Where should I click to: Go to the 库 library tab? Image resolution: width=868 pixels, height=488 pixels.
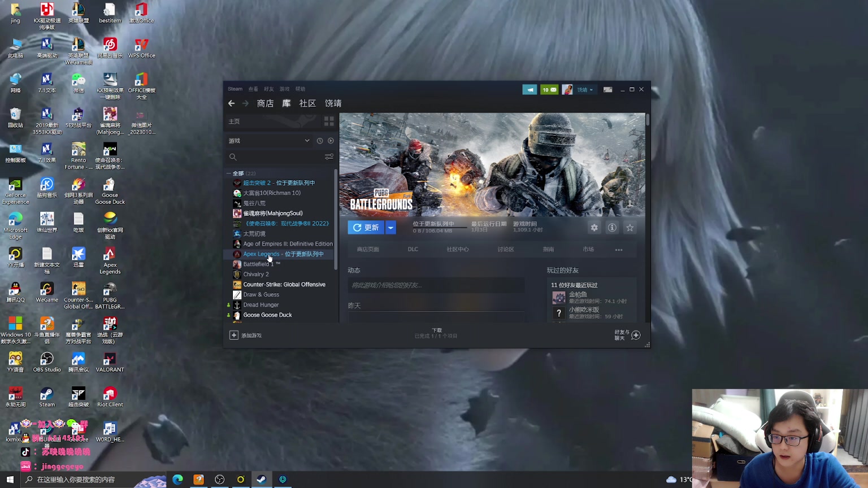[x=287, y=103]
